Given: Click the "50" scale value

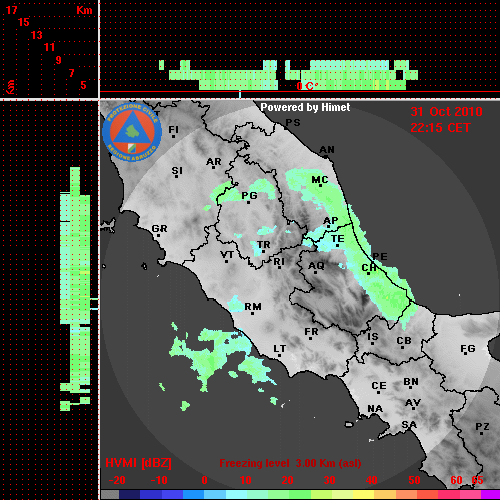Looking at the screenshot, I should pos(414,480).
